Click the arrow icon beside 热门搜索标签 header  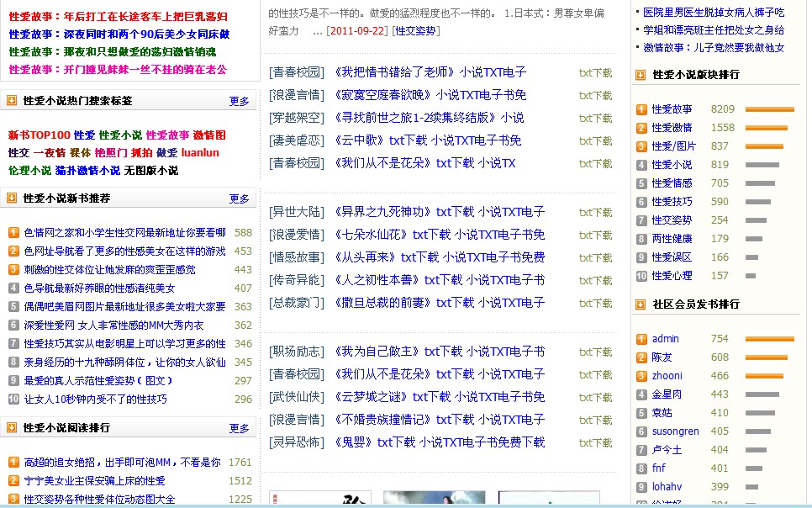coord(12,100)
